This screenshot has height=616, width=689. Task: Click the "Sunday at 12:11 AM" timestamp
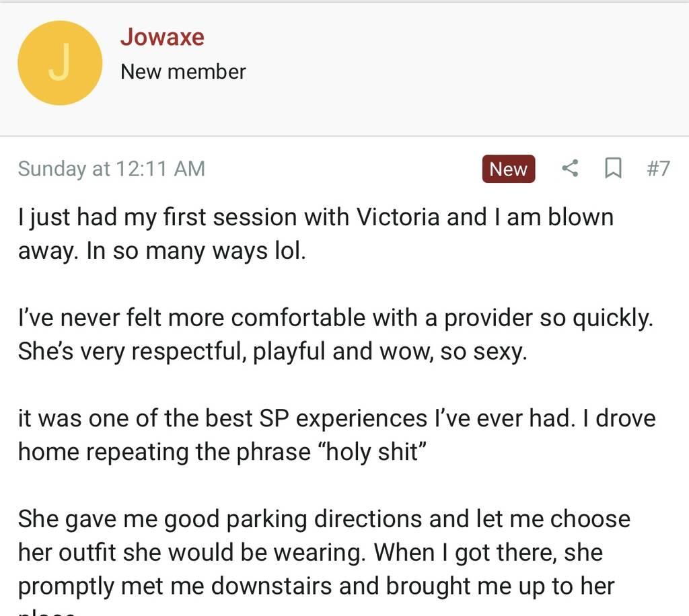[111, 168]
